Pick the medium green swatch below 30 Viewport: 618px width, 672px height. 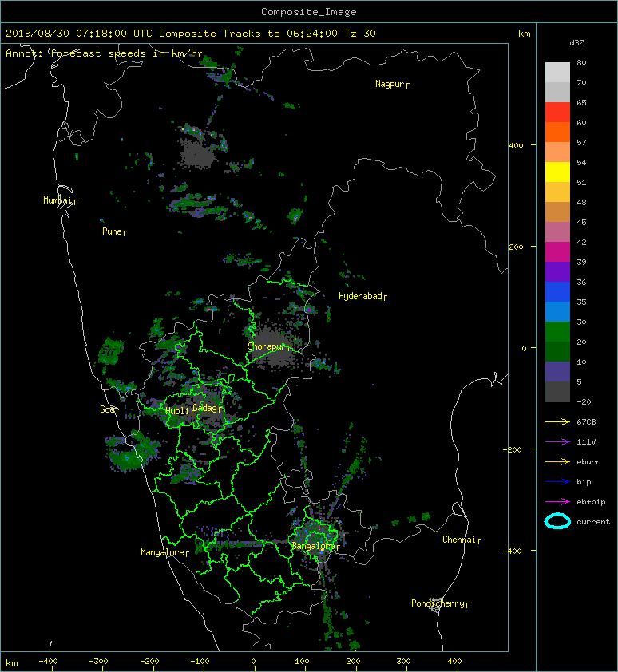[x=557, y=332]
